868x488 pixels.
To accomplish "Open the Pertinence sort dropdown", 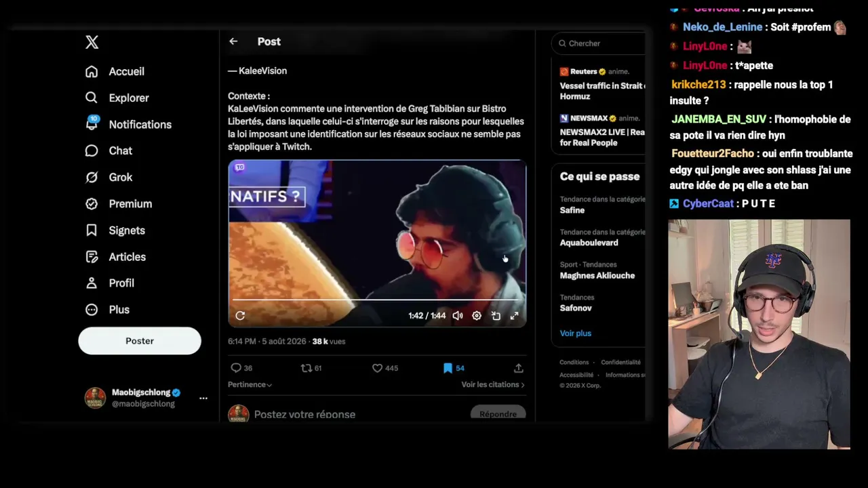I will [x=250, y=384].
